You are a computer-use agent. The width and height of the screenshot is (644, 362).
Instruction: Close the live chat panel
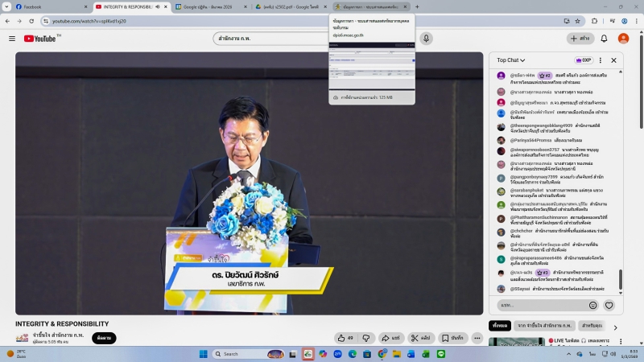coord(613,60)
